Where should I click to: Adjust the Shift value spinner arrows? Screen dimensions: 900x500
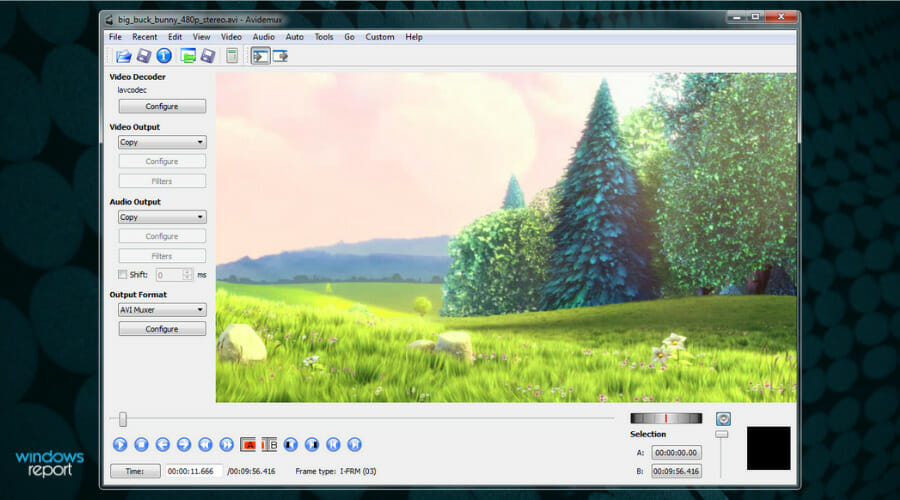[187, 275]
